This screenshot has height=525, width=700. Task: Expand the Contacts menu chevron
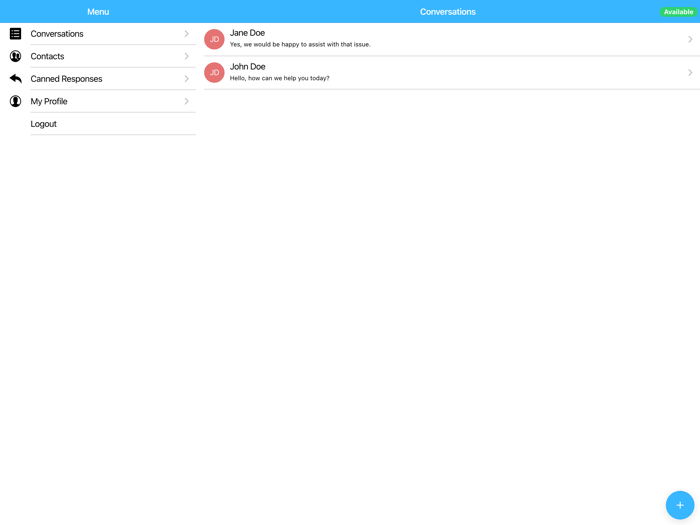tap(187, 56)
